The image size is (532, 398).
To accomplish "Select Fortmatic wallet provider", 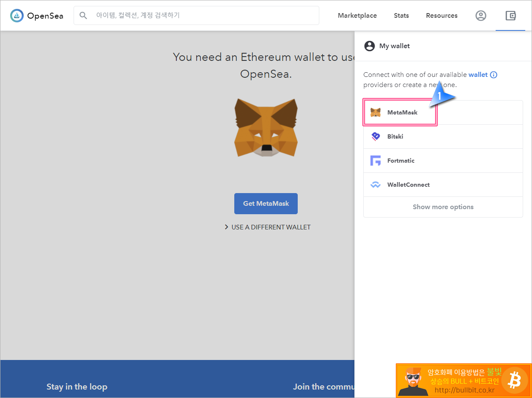I will click(x=443, y=161).
